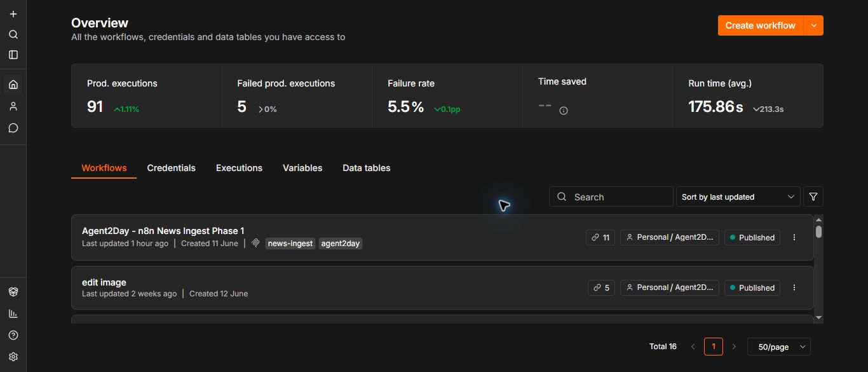This screenshot has height=372, width=868.
Task: Open the templates cube icon in the sidebar
Action: click(13, 292)
